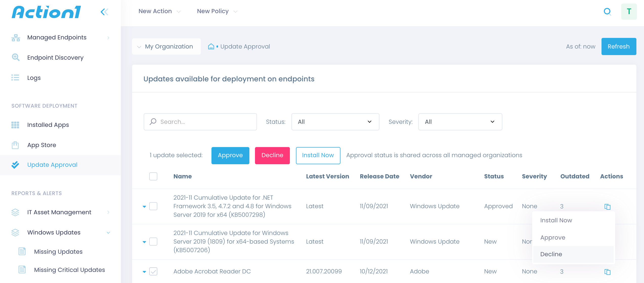This screenshot has height=283, width=644.
Task: Open actions icon for Adobe Acrobat Reader row
Action: pos(607,272)
